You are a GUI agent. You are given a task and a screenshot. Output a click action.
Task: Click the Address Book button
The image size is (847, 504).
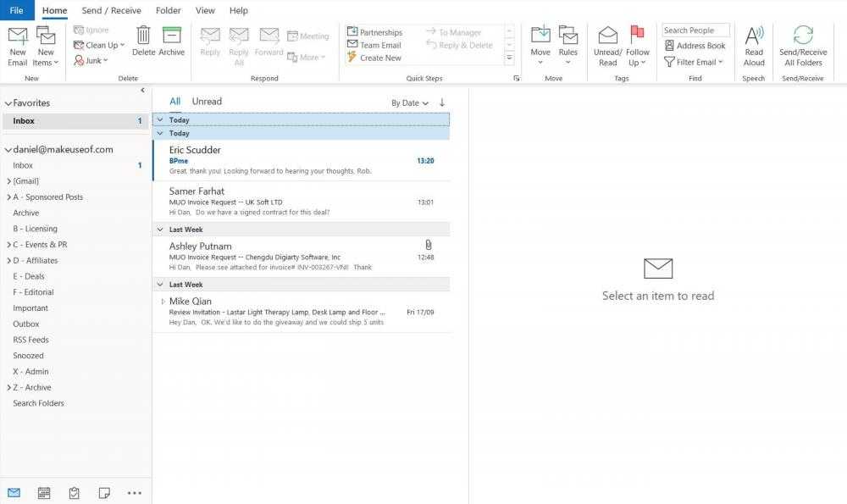695,46
